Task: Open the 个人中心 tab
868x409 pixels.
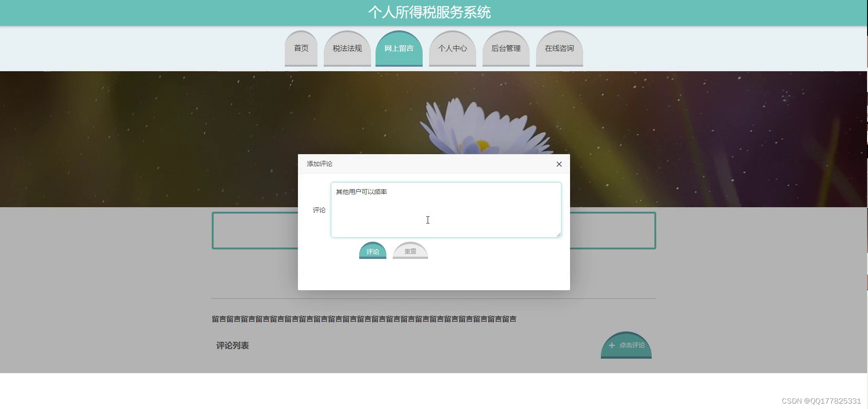Action: (452, 48)
